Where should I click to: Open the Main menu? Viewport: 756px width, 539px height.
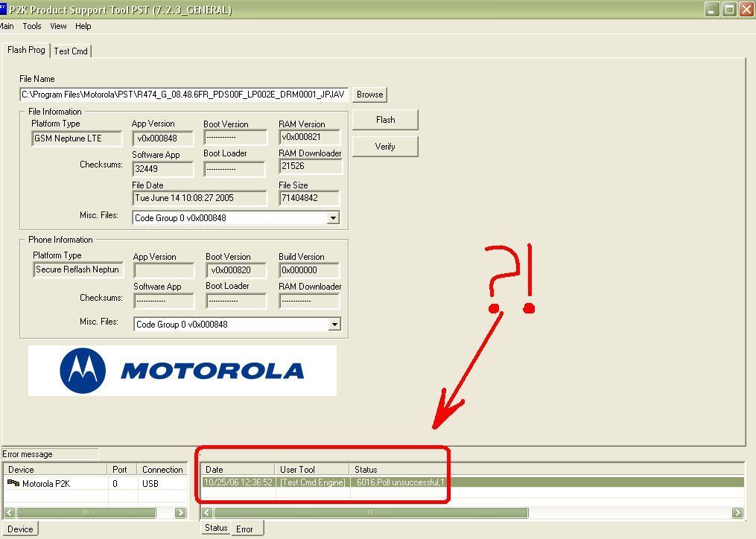pos(7,26)
